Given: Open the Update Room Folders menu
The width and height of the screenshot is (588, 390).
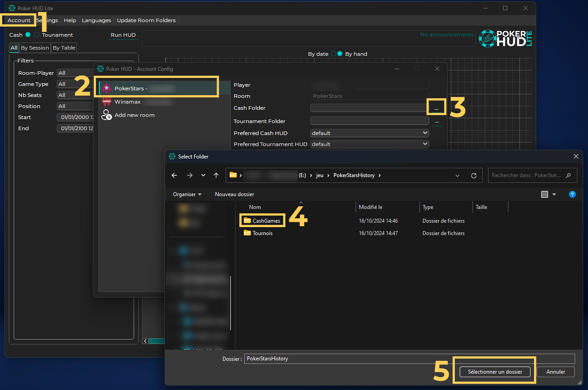Looking at the screenshot, I should coord(146,20).
